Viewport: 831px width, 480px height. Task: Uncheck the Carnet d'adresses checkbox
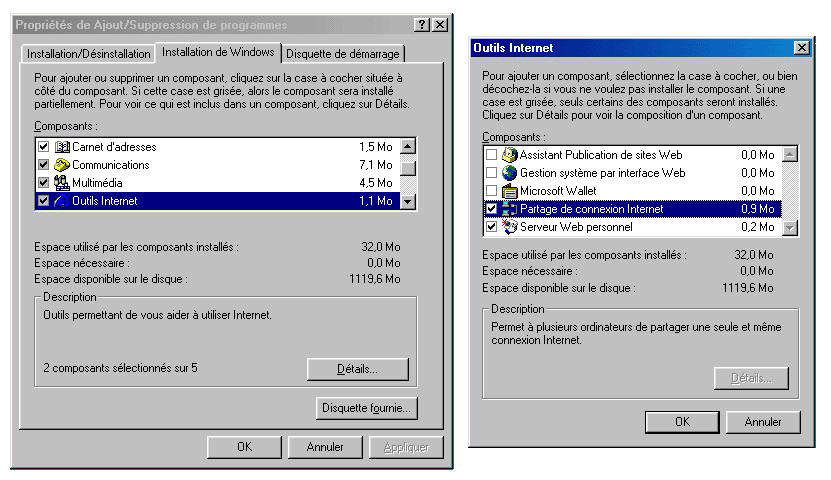click(43, 147)
